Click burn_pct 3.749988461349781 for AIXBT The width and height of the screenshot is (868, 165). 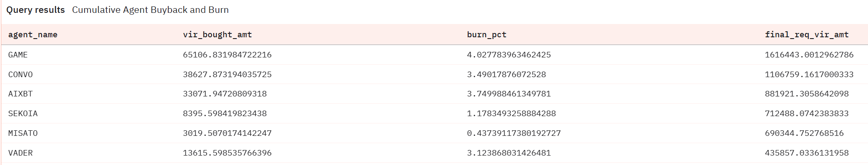[x=509, y=94]
